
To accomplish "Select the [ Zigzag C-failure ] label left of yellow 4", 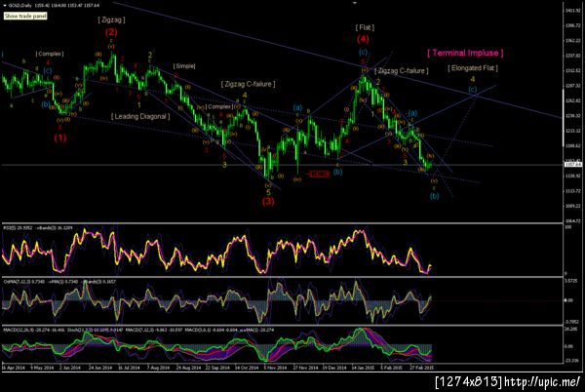I will point(248,84).
